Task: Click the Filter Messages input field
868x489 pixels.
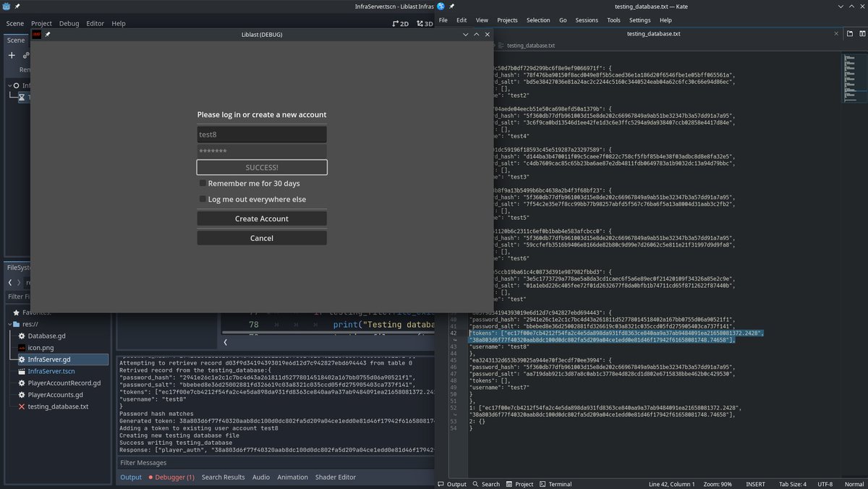Action: pyautogui.click(x=275, y=462)
